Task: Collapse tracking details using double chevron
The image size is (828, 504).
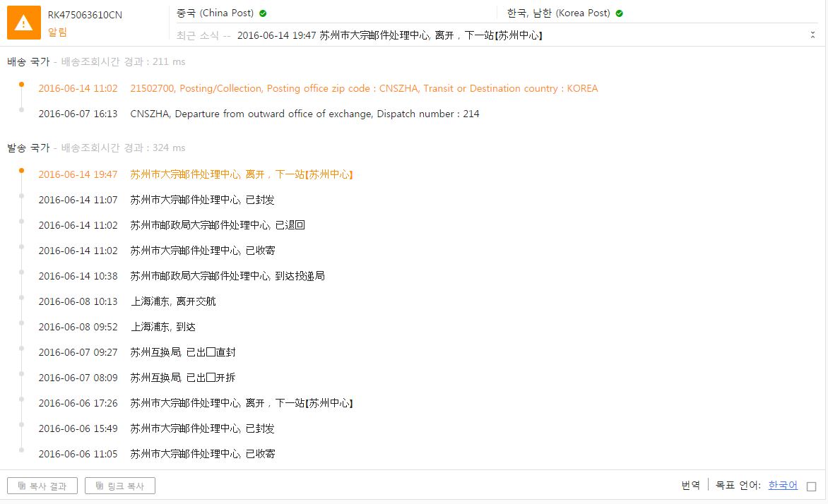Action: tap(812, 35)
